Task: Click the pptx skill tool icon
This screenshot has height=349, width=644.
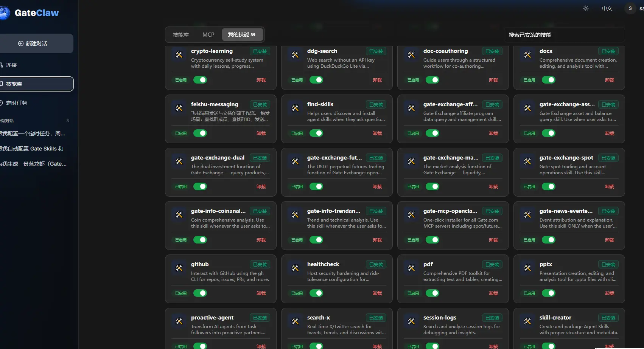Action: click(527, 268)
